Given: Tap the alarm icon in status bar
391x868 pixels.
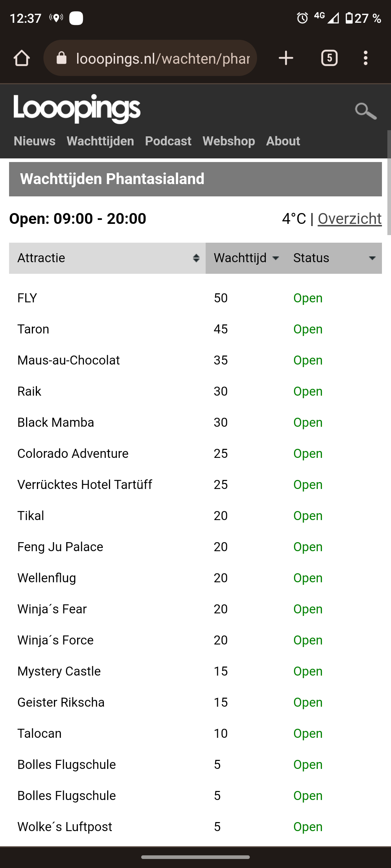Looking at the screenshot, I should coord(302,18).
